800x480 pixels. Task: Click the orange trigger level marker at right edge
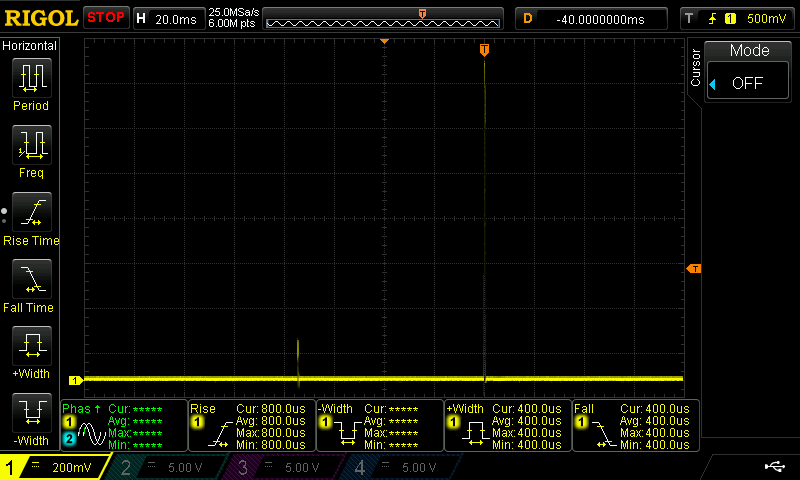pos(692,269)
